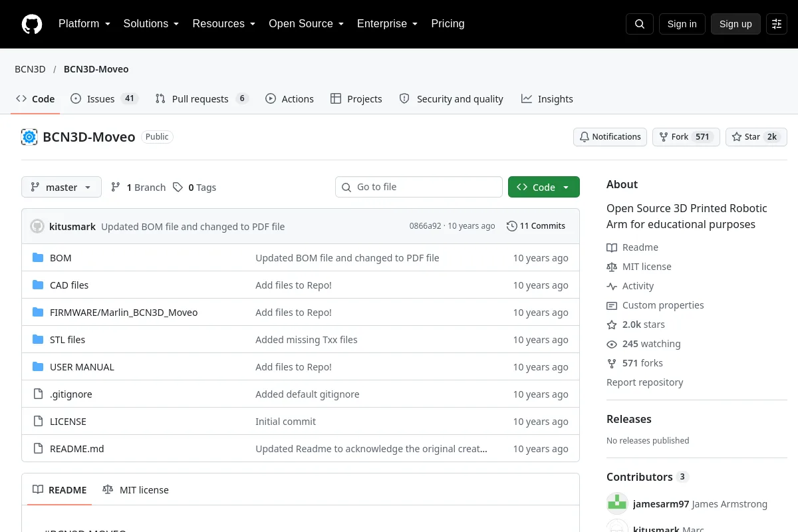The image size is (798, 532).
Task: Select the Code repository tab
Action: pyautogui.click(x=35, y=98)
